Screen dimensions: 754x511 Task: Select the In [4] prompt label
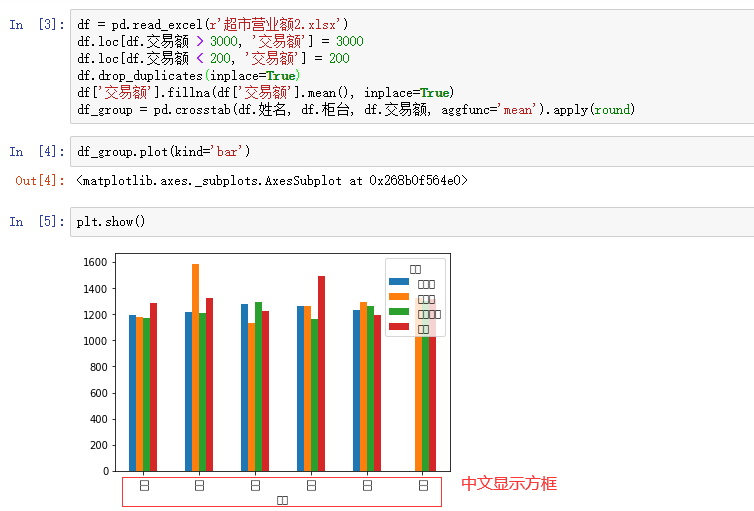click(37, 152)
